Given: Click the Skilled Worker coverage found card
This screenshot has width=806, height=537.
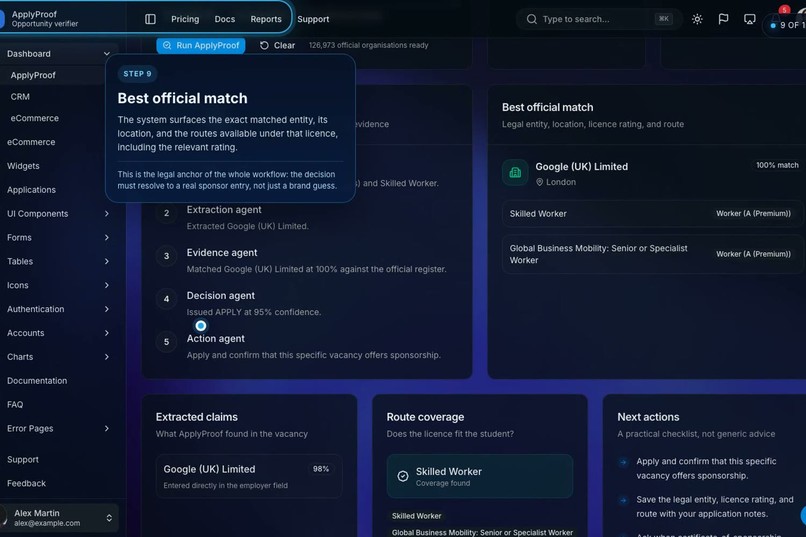Looking at the screenshot, I should 480,476.
